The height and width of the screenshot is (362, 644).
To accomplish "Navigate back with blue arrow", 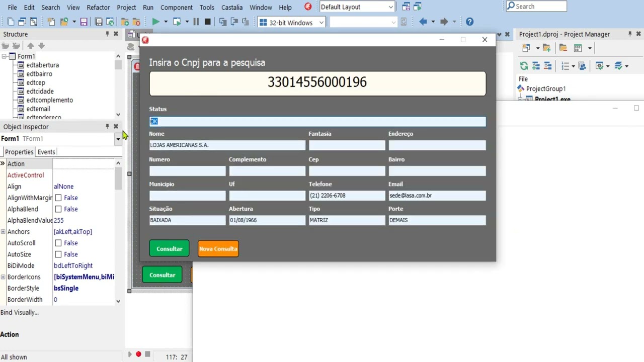I will click(x=423, y=22).
